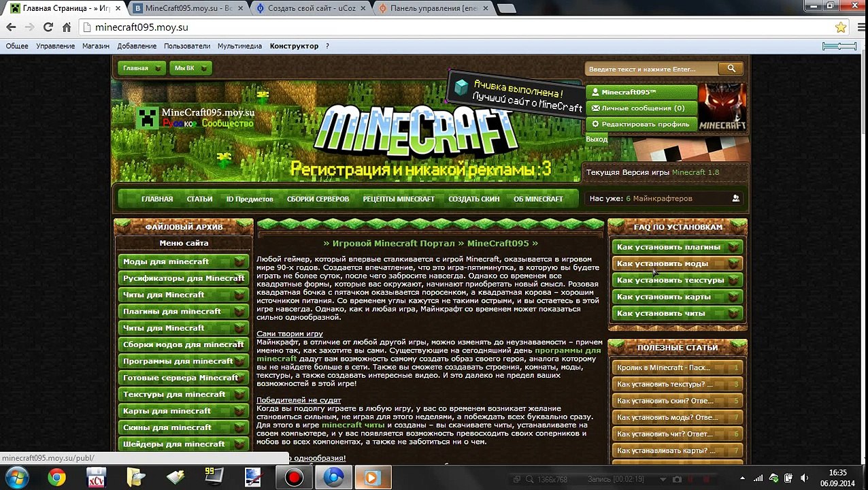This screenshot has height=490, width=868.
Task: Open Текстуры для minecraft sidebar item
Action: [x=184, y=395]
